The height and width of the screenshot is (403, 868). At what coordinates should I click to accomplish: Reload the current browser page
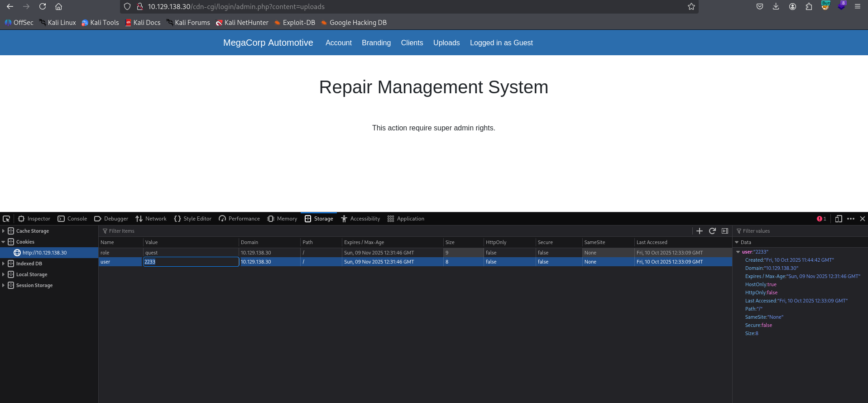click(x=43, y=6)
